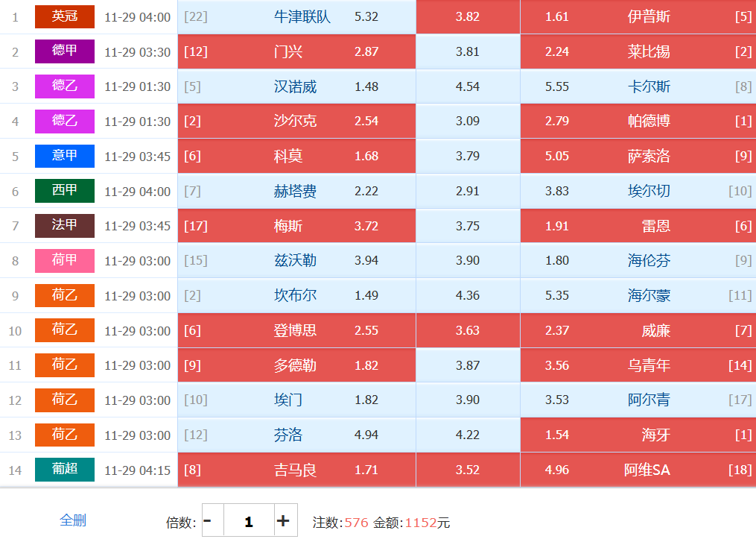756x539 pixels.
Task: Click the 意甲 league badge
Action: (x=65, y=156)
